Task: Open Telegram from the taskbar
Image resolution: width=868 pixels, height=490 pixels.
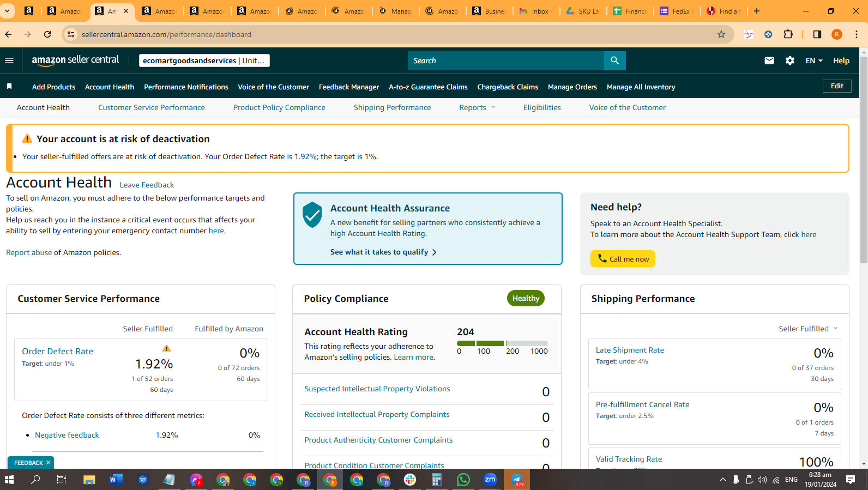Action: pyautogui.click(x=517, y=480)
